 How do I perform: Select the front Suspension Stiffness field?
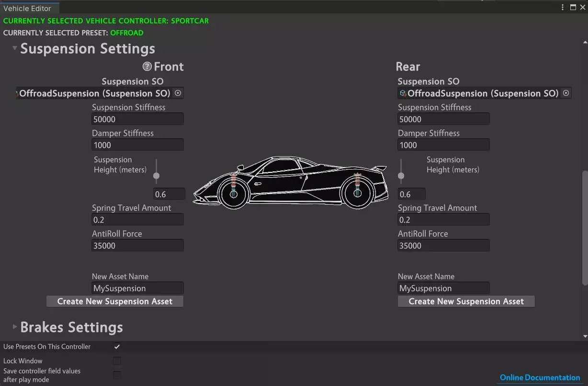click(137, 119)
